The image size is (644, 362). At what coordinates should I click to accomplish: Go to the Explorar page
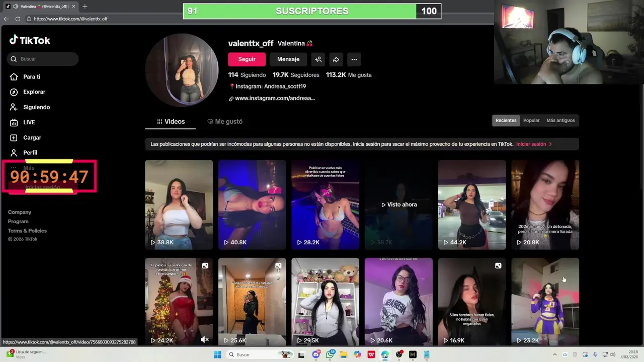[28, 92]
